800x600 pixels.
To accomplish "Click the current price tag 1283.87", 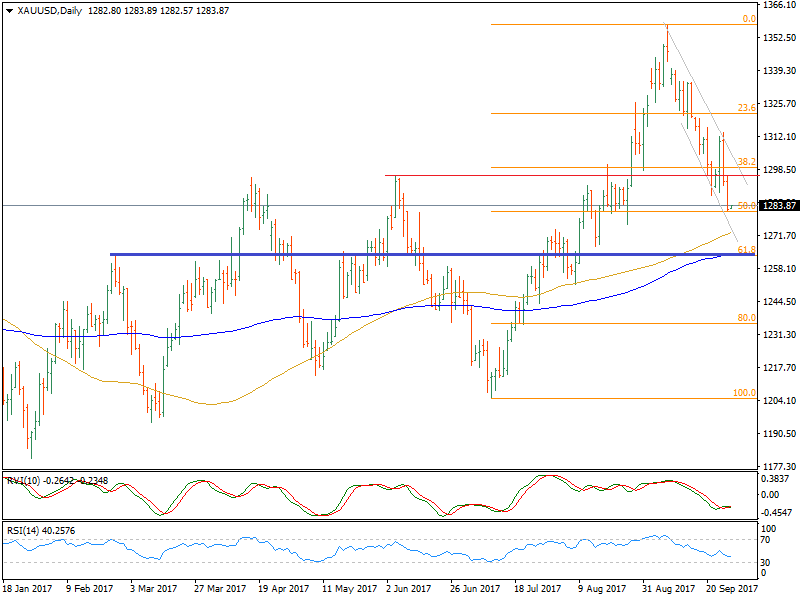I will 779,206.
